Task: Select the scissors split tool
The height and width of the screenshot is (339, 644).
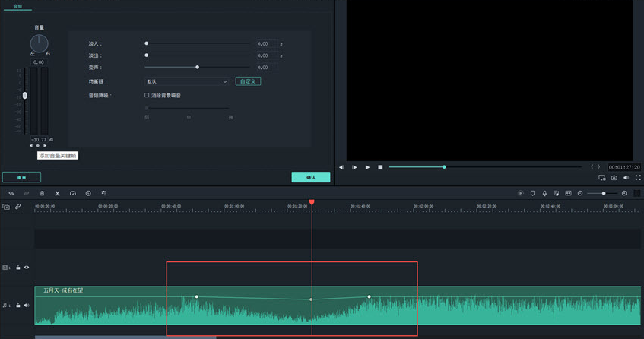Action: 57,193
